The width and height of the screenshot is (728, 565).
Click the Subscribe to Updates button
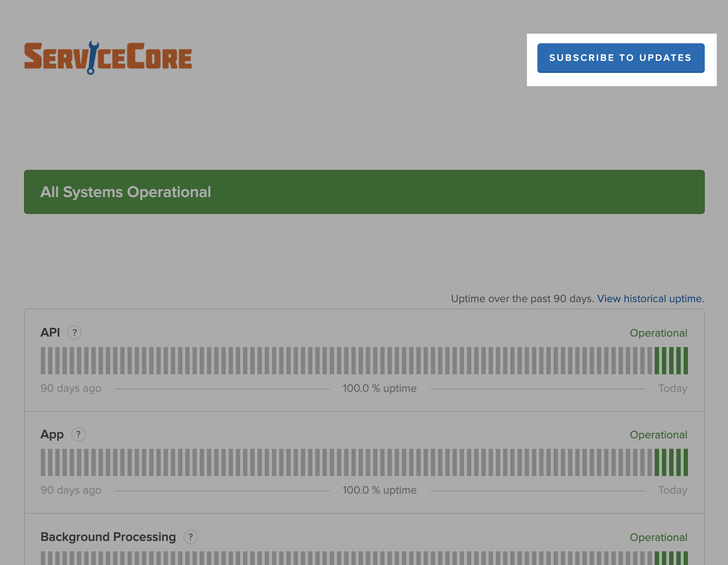tap(621, 58)
